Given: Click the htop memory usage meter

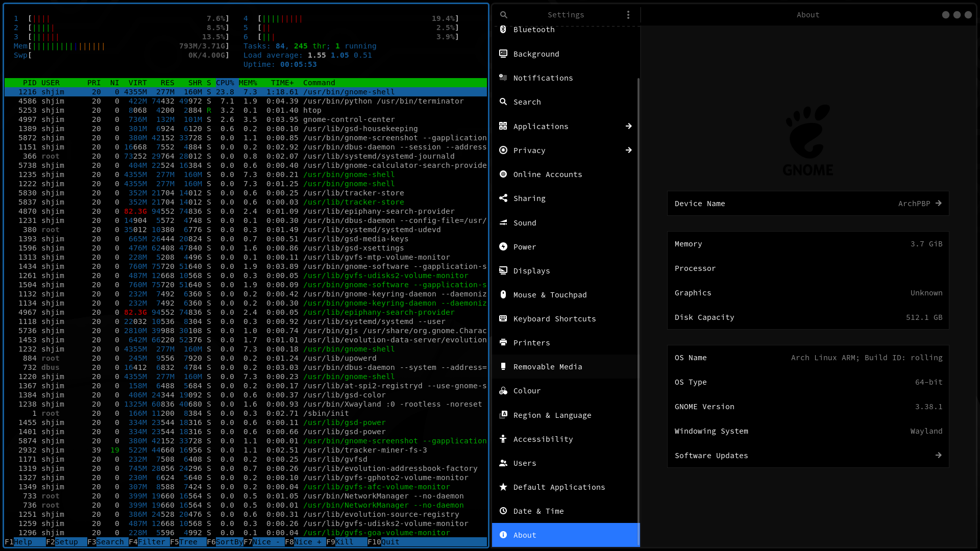Looking at the screenshot, I should [121, 46].
